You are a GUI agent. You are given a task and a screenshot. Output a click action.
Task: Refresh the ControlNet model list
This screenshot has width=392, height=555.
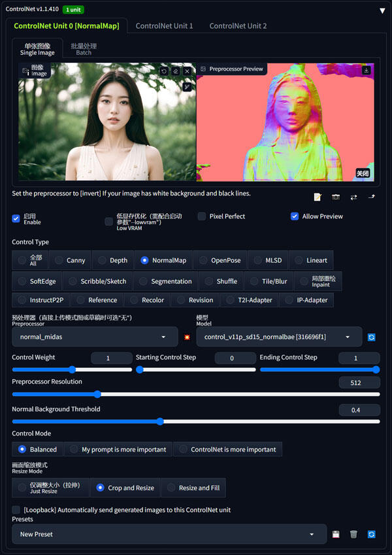click(x=371, y=337)
